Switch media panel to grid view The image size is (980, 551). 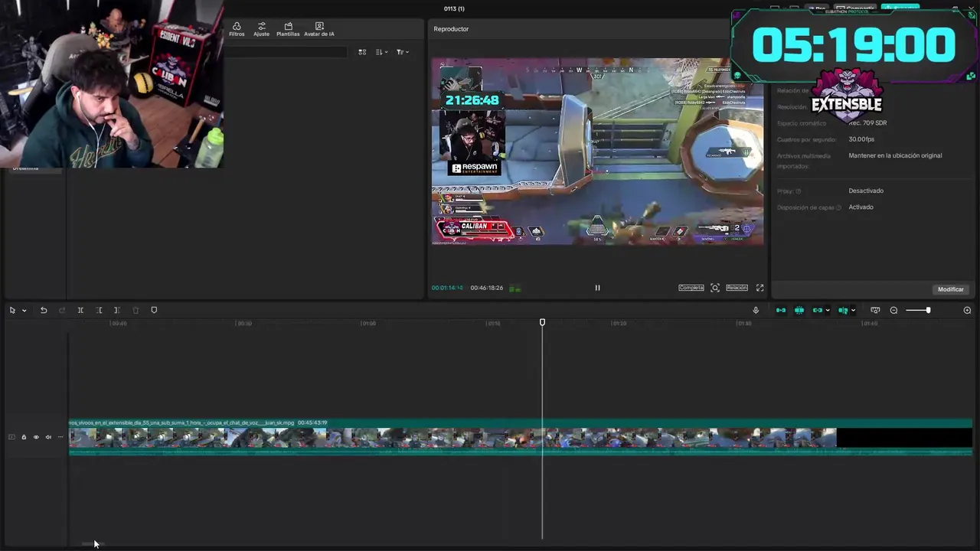coord(362,52)
